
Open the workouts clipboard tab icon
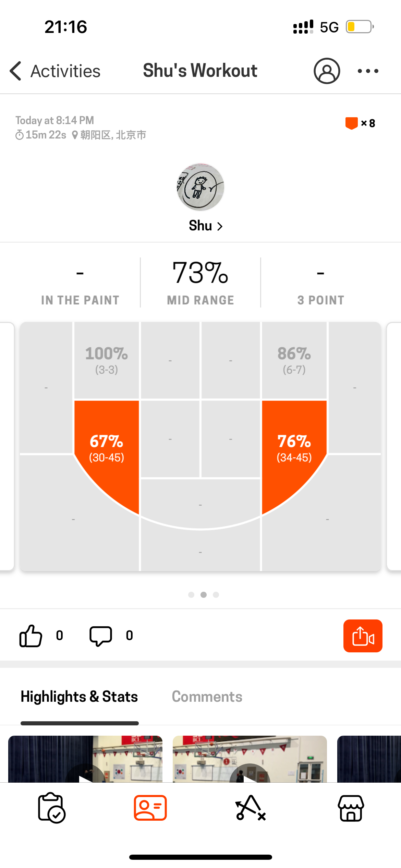click(x=51, y=808)
